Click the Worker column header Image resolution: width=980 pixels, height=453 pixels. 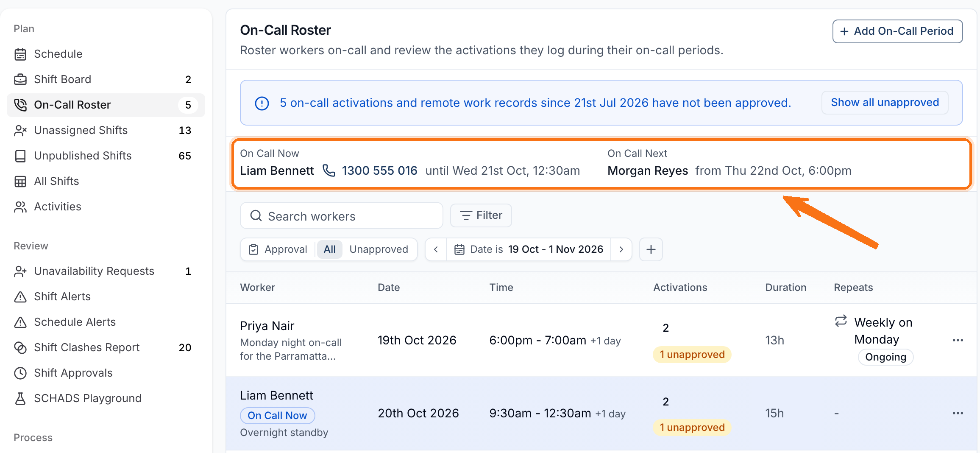pyautogui.click(x=257, y=288)
